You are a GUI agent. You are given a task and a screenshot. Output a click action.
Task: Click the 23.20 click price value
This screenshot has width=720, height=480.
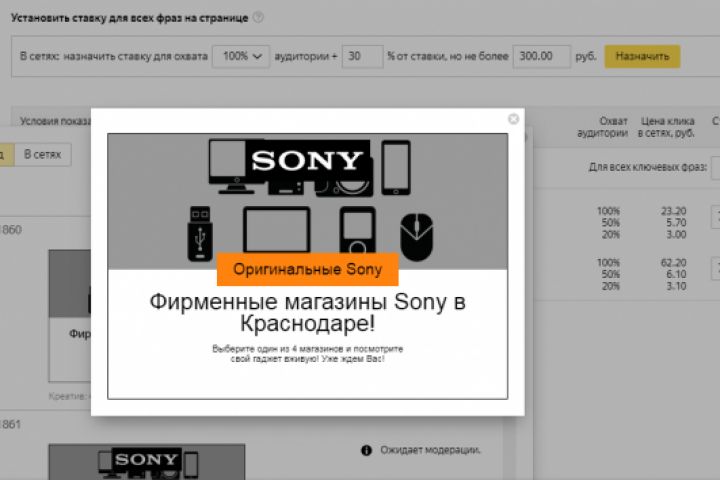click(673, 211)
